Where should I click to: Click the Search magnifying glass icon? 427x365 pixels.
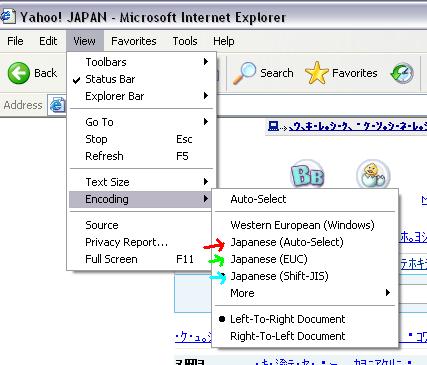pyautogui.click(x=244, y=73)
